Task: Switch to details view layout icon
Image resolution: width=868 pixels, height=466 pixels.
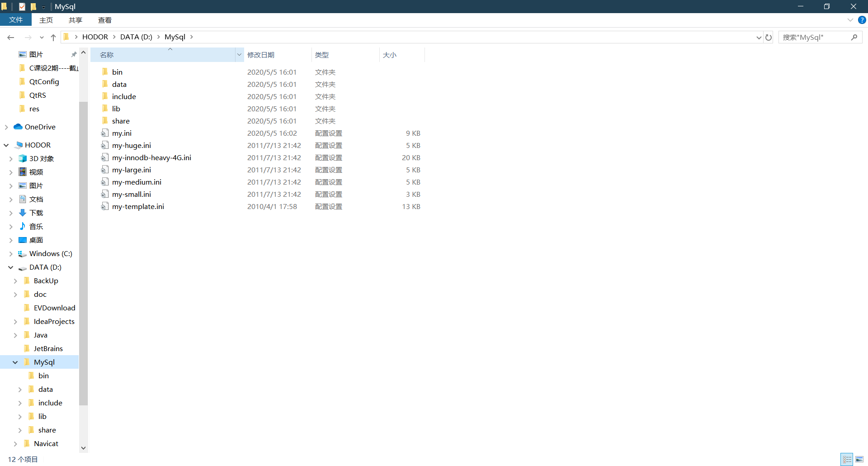Action: pos(847,459)
